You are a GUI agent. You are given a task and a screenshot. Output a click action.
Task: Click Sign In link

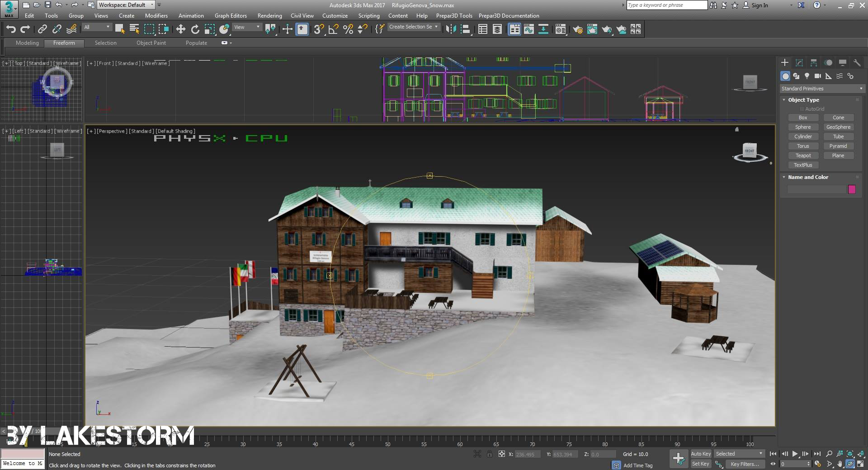pyautogui.click(x=759, y=5)
